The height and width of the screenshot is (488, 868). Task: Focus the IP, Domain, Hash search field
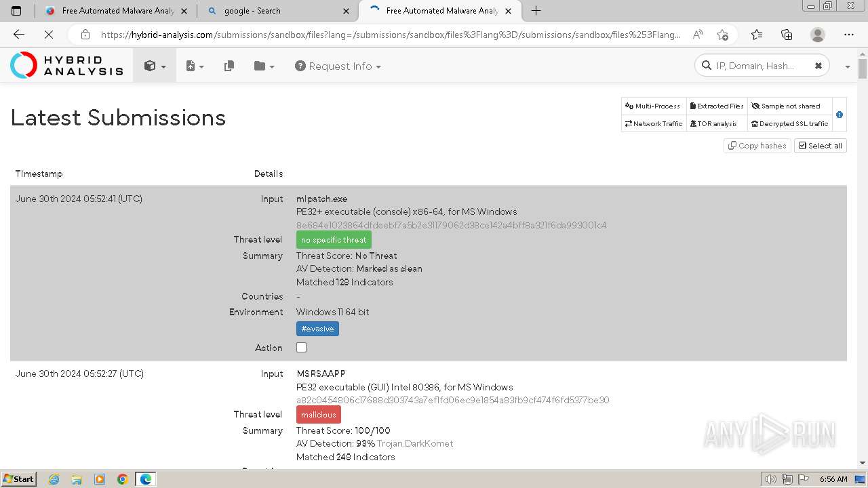pyautogui.click(x=755, y=66)
